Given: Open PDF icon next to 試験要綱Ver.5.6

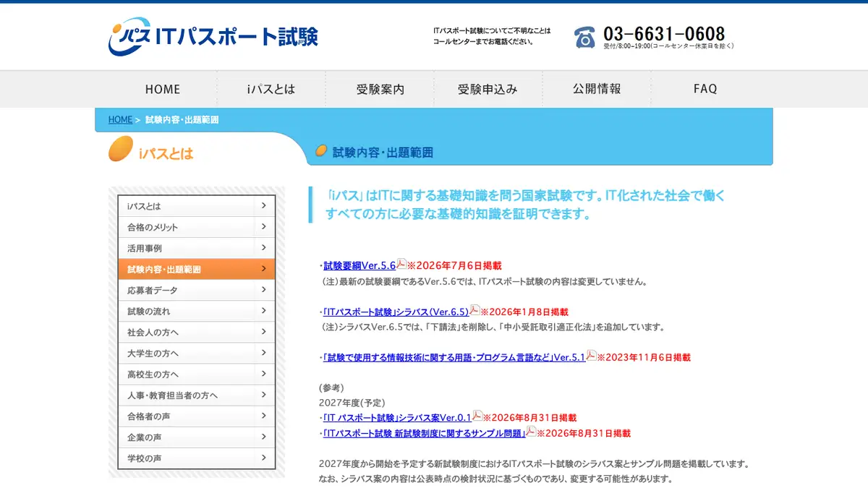Looking at the screenshot, I should coord(401,264).
